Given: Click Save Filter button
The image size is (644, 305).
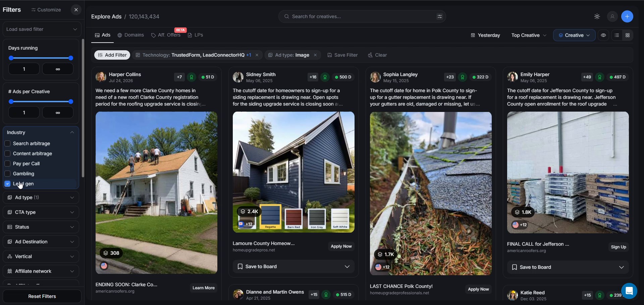Looking at the screenshot, I should click(342, 55).
